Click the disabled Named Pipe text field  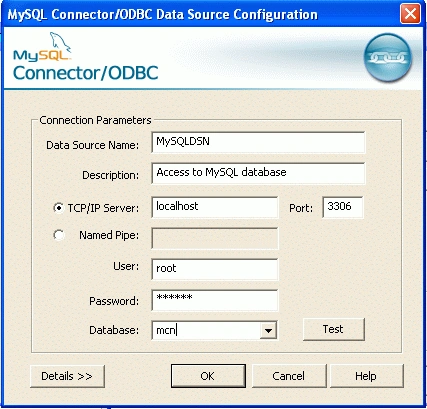click(215, 238)
